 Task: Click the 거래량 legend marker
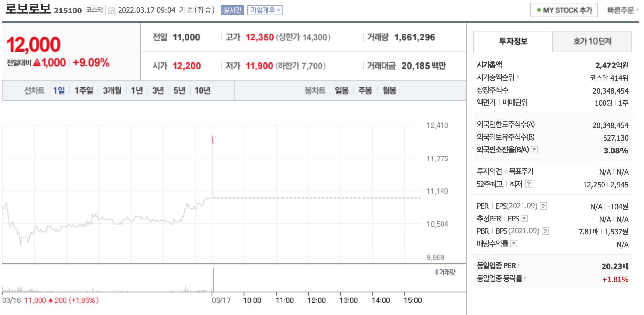(436, 272)
